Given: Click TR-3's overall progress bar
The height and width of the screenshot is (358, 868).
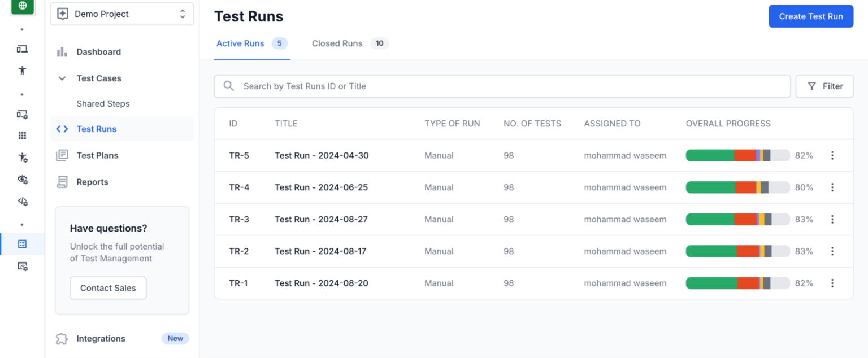Looking at the screenshot, I should pyautogui.click(x=737, y=219).
